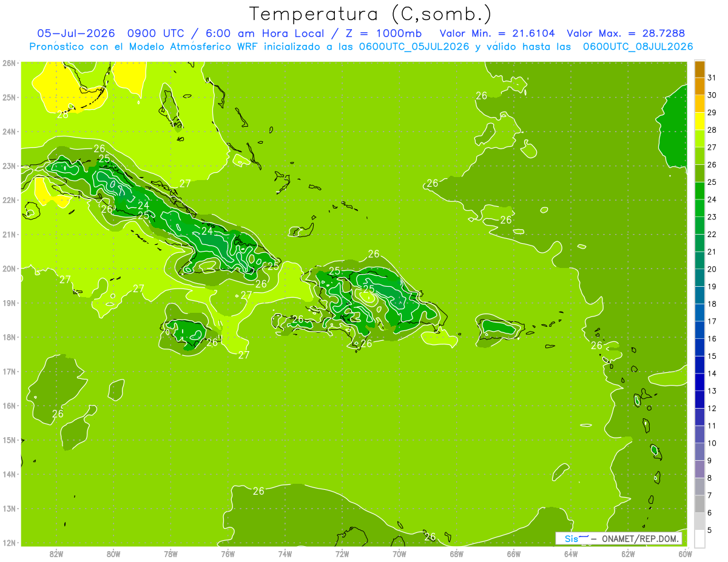Click the teal colorbar swatch between 19 and 20
The image size is (728, 562).
(x=699, y=278)
